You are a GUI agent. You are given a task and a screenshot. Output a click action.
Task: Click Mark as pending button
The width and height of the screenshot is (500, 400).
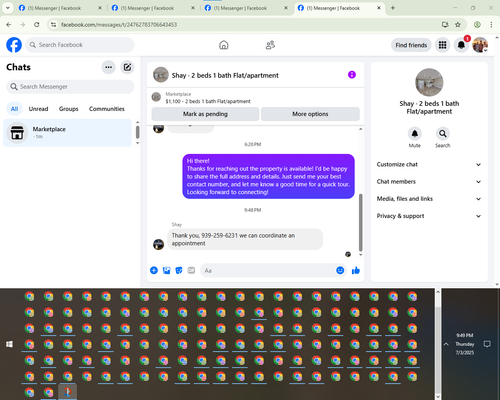[x=205, y=114]
